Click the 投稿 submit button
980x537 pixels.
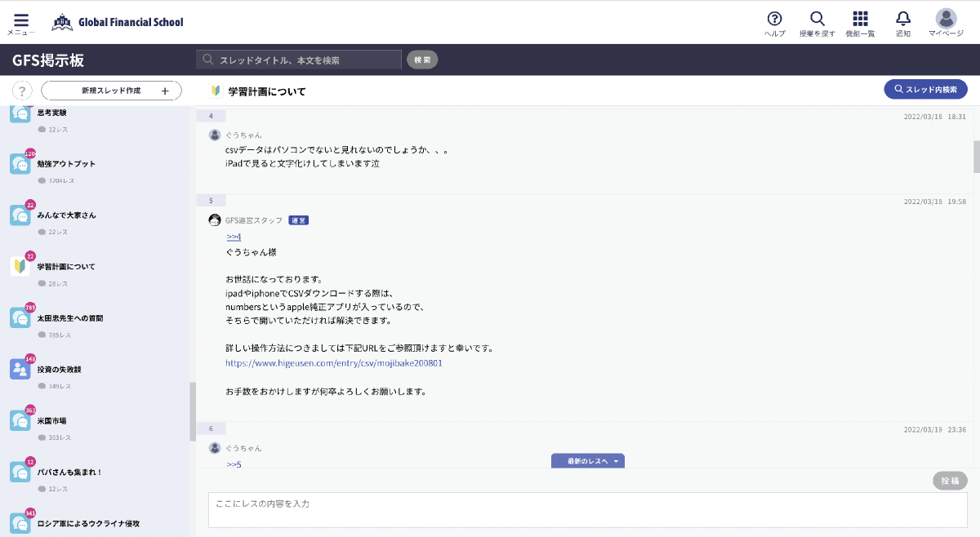(x=950, y=481)
